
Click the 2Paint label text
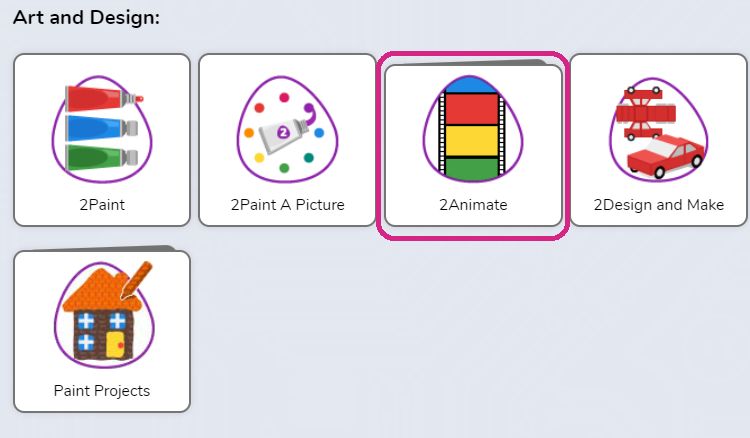click(102, 205)
